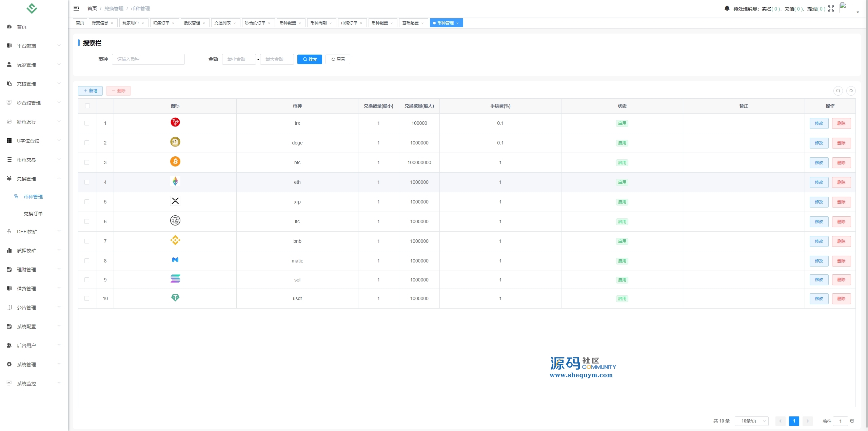The image size is (868, 431).
Task: Click the trx coin icon
Action: click(175, 122)
